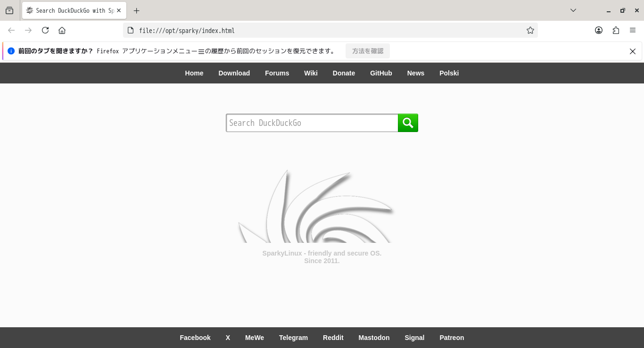The width and height of the screenshot is (644, 348).
Task: Close the Search DuckDuckGo tab
Action: (118, 10)
